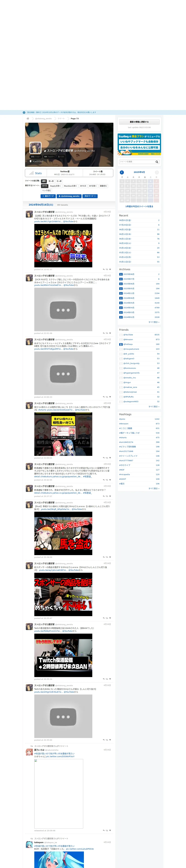
Task: Click location pin icon by メルロマルク
Action: point(31,161)
